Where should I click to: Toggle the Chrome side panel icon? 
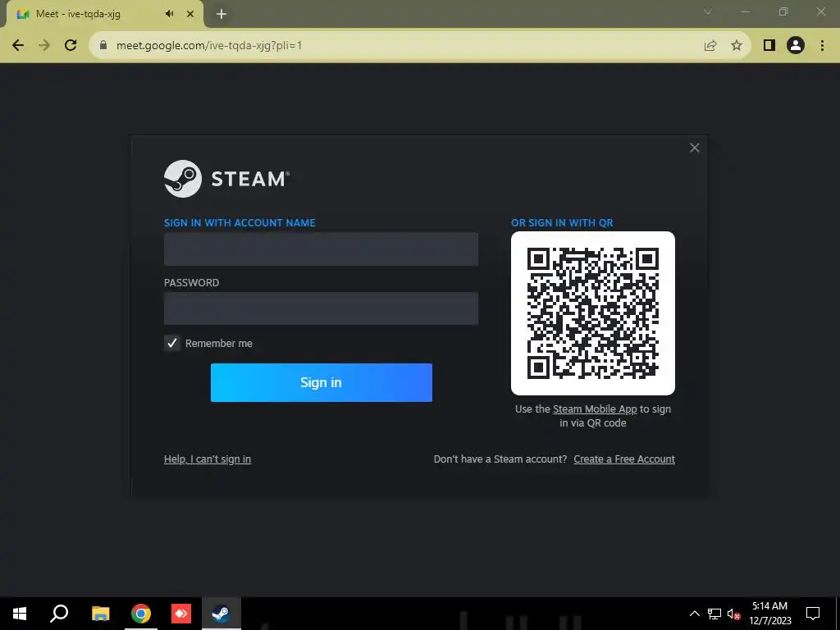point(769,46)
